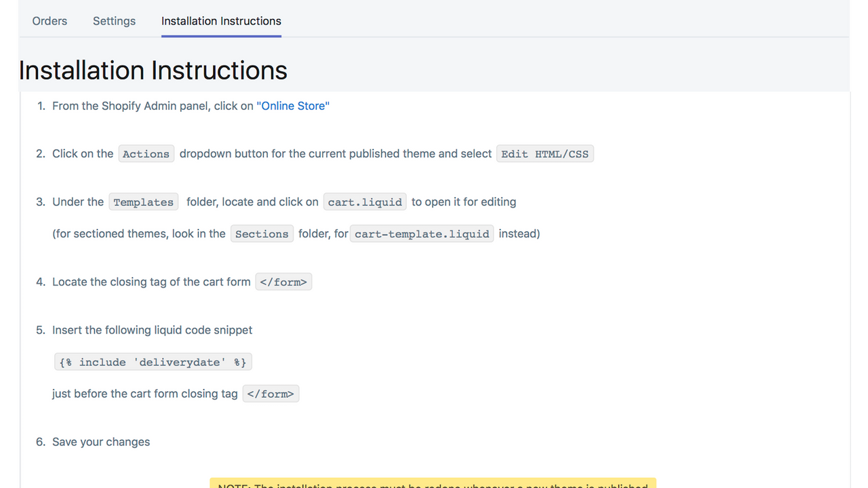
Task: Select the Installation Instructions tab
Action: click(221, 21)
